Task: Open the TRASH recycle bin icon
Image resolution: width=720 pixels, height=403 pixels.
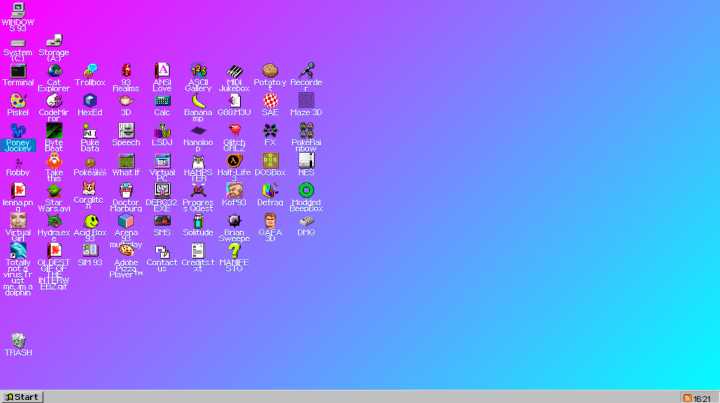Action: click(18, 341)
